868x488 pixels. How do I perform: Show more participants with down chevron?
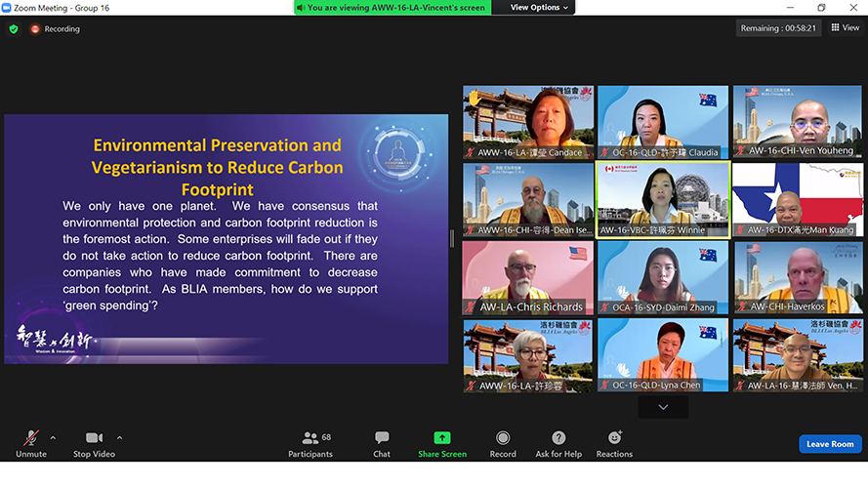tap(663, 407)
